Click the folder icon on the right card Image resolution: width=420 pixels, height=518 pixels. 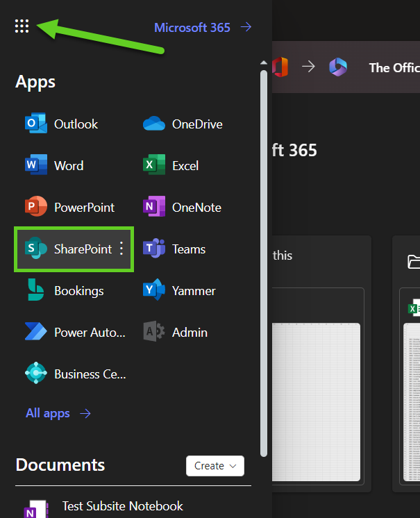414,262
